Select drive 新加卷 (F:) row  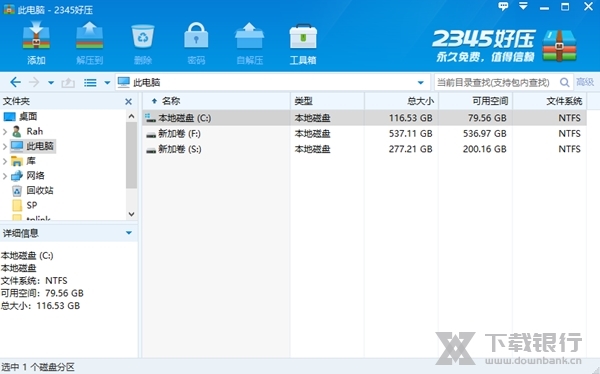point(365,134)
